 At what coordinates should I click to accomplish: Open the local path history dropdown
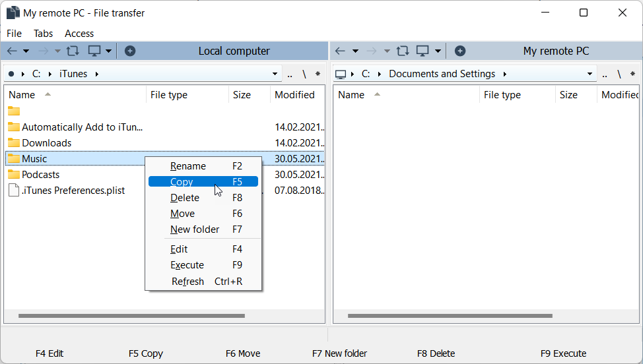275,74
